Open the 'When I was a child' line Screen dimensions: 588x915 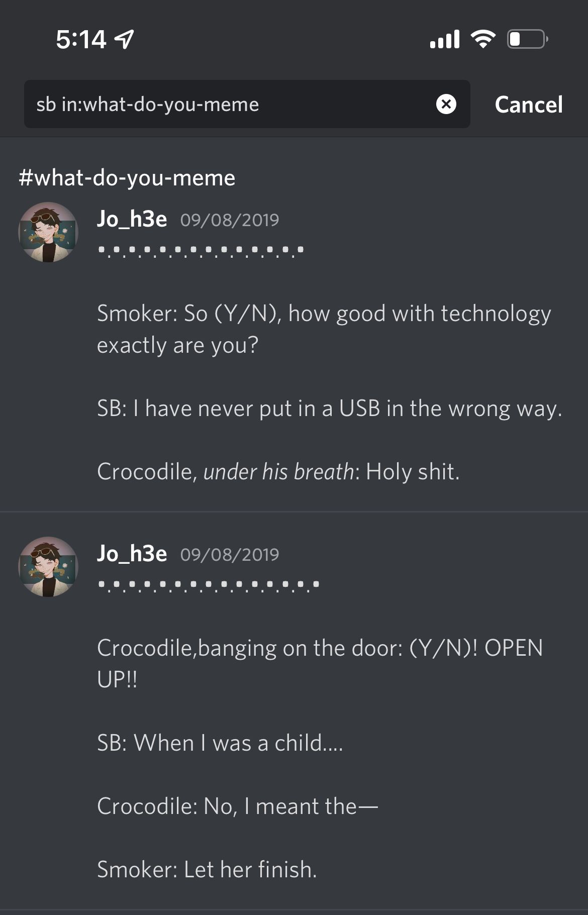pyautogui.click(x=220, y=743)
